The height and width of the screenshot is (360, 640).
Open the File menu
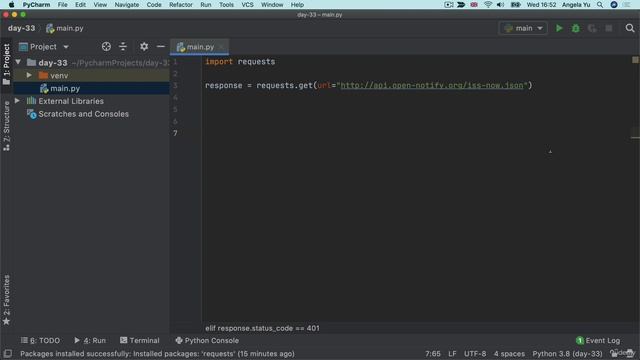click(x=62, y=4)
